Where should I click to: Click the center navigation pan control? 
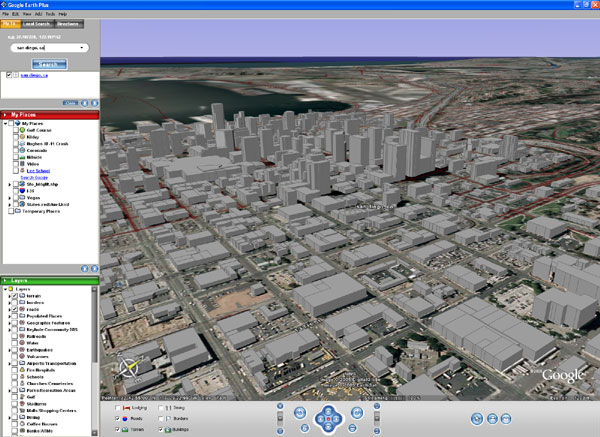326,420
